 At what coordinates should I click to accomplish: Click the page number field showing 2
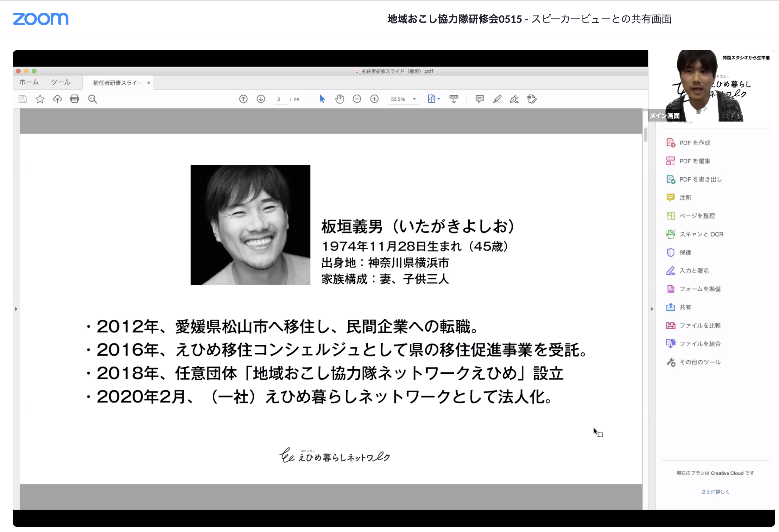pyautogui.click(x=279, y=99)
